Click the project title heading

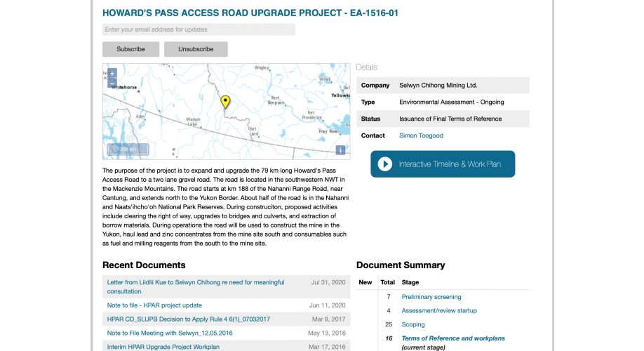[250, 13]
